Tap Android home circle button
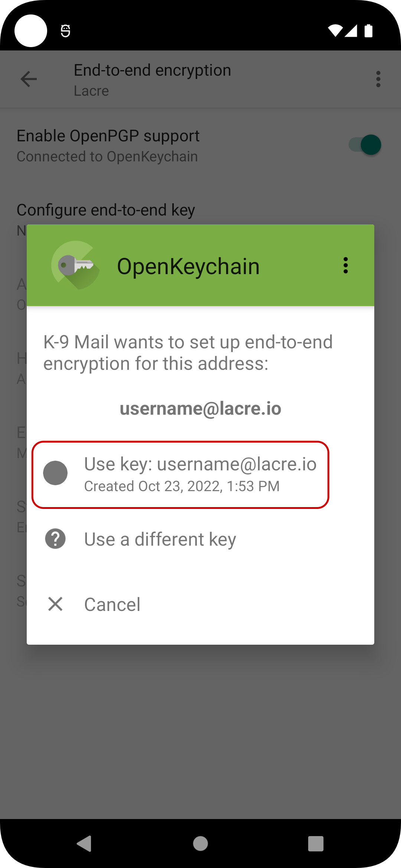This screenshot has width=401, height=868. click(x=200, y=844)
